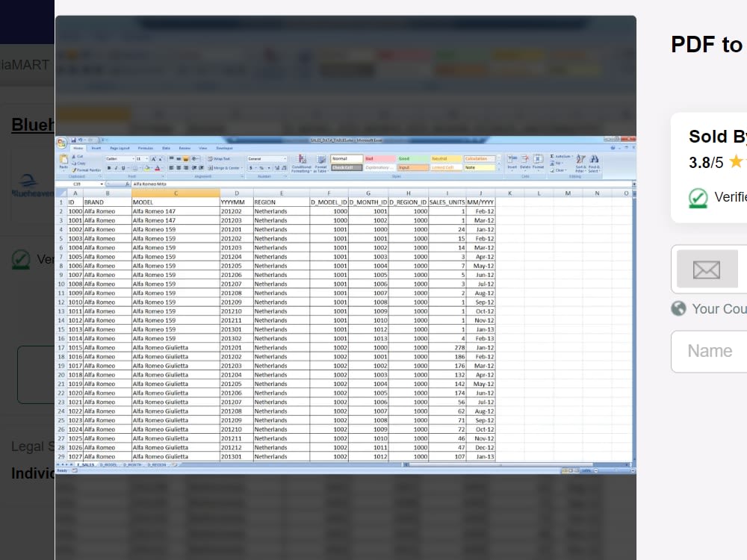The height and width of the screenshot is (560, 747).
Task: Click the Increase Font Size icon
Action: (153, 159)
